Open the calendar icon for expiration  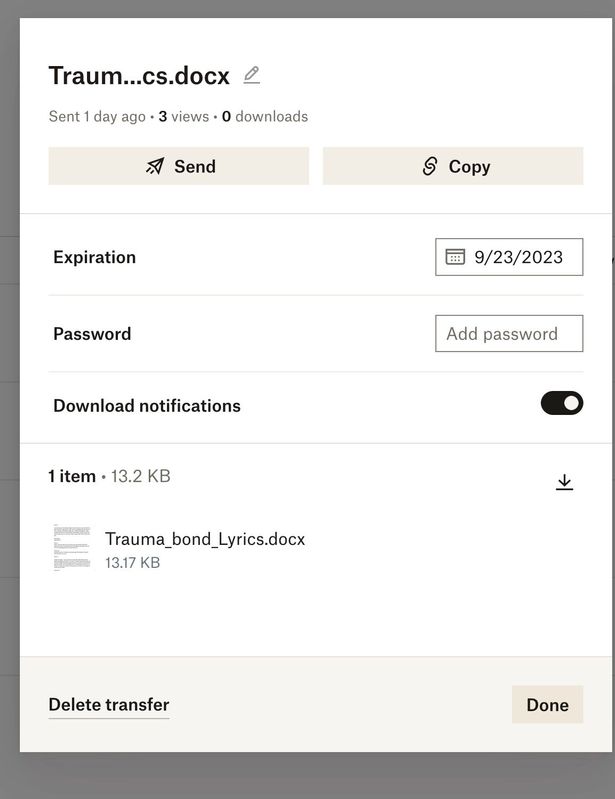(x=455, y=257)
